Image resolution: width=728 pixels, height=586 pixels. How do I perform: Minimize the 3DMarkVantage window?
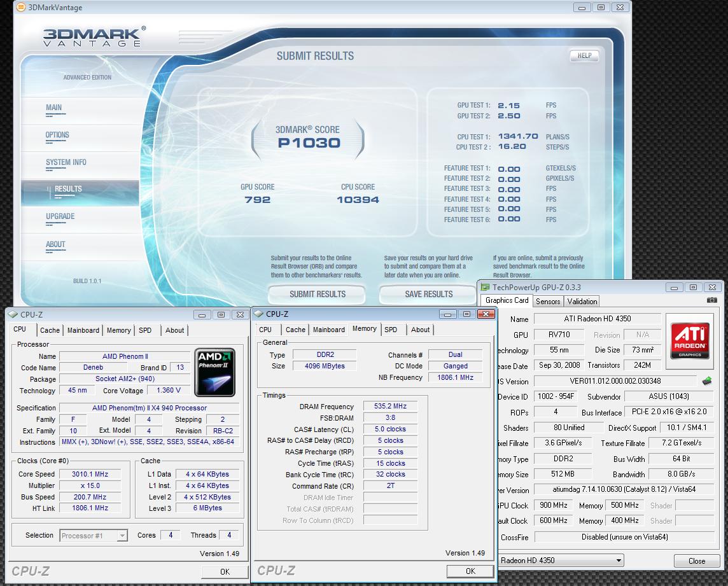coord(582,8)
